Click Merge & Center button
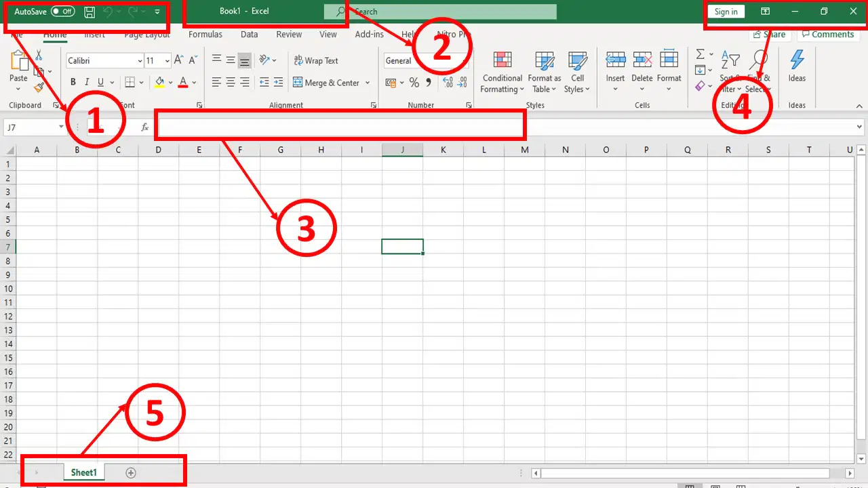The image size is (868, 488). pyautogui.click(x=327, y=83)
